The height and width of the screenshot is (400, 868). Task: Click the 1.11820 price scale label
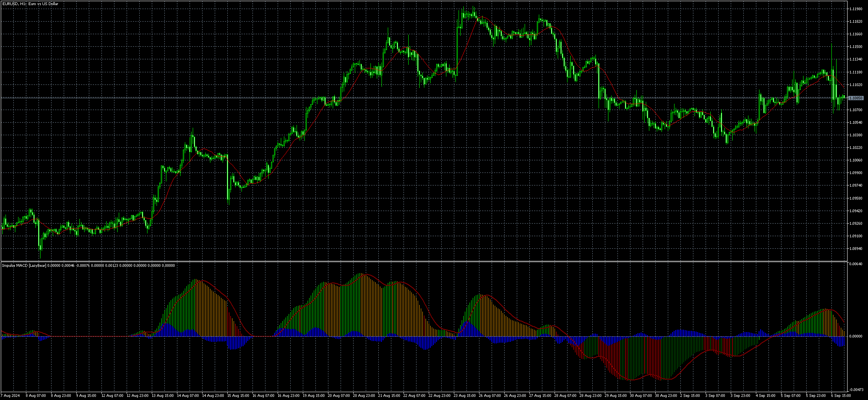[x=855, y=22]
